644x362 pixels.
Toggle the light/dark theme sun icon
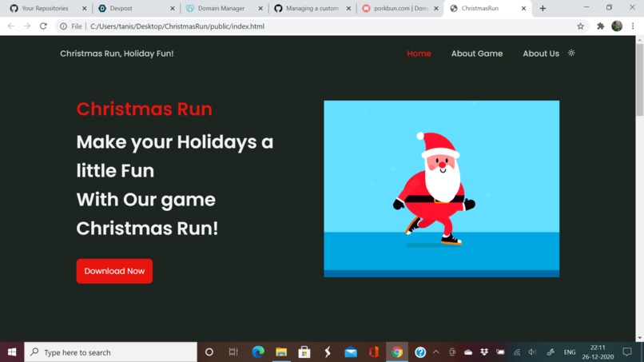coord(571,53)
